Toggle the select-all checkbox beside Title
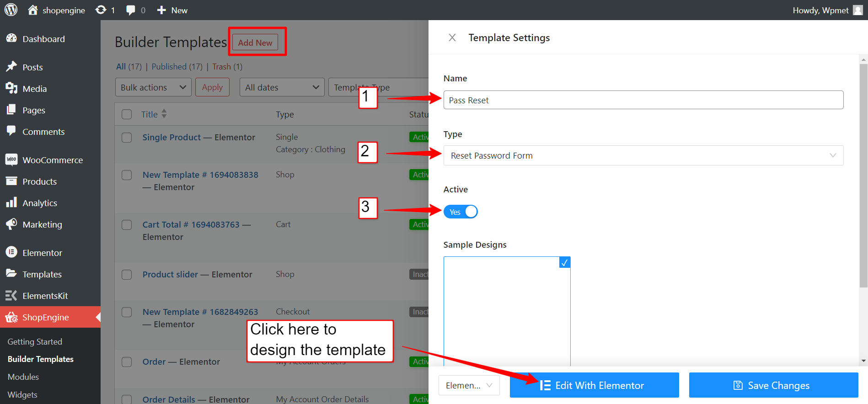This screenshot has height=404, width=868. pos(127,114)
